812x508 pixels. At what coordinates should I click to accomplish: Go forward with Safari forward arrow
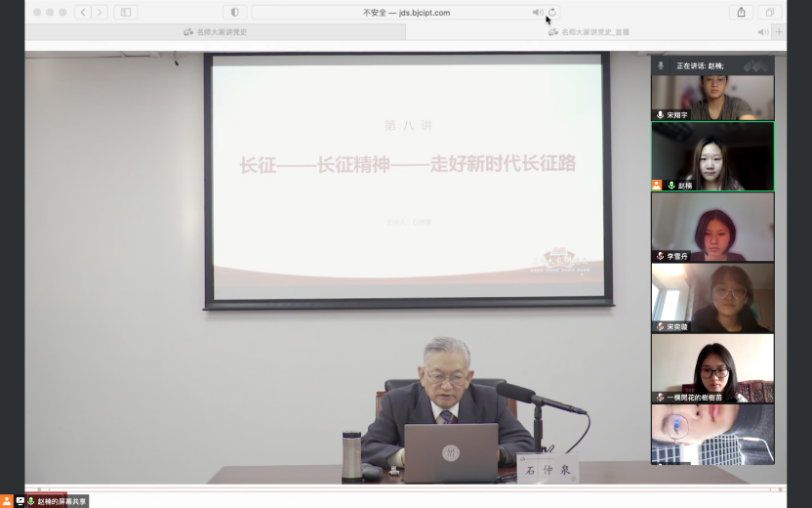point(100,13)
